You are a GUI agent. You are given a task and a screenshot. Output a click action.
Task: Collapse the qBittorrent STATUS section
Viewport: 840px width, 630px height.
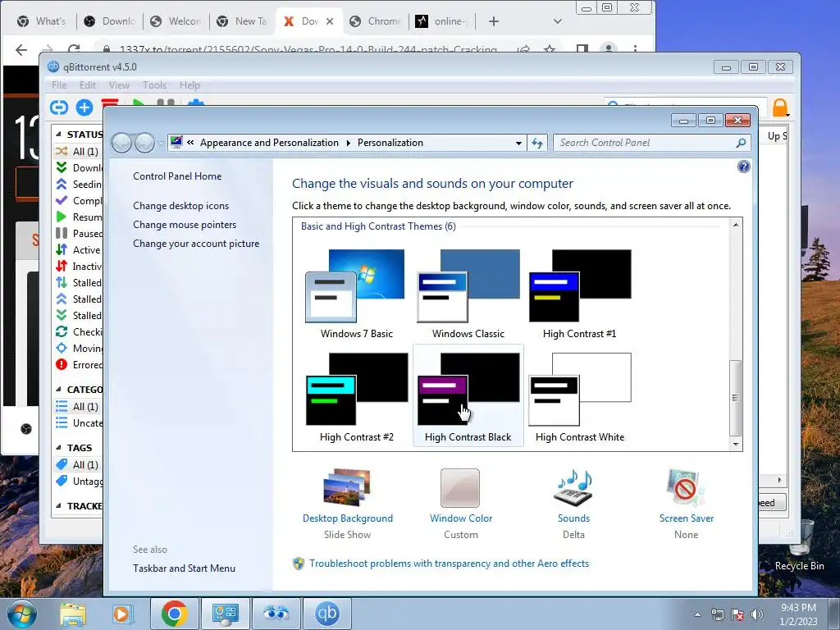[58, 135]
